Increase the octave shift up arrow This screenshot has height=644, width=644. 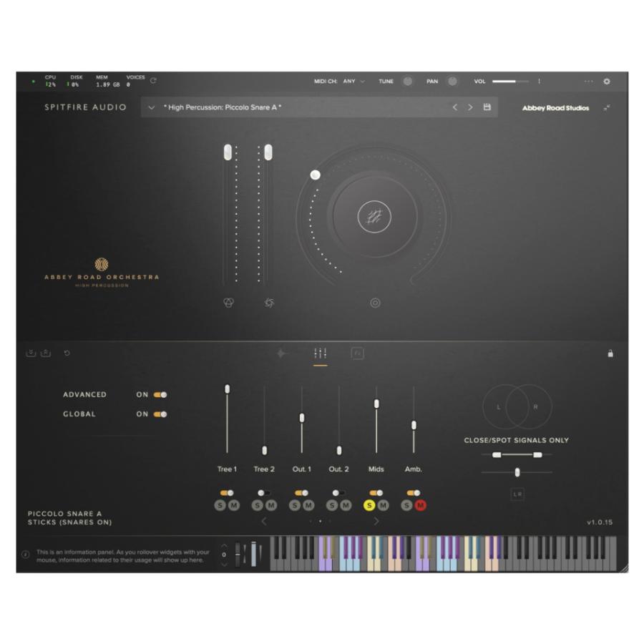tap(224, 546)
